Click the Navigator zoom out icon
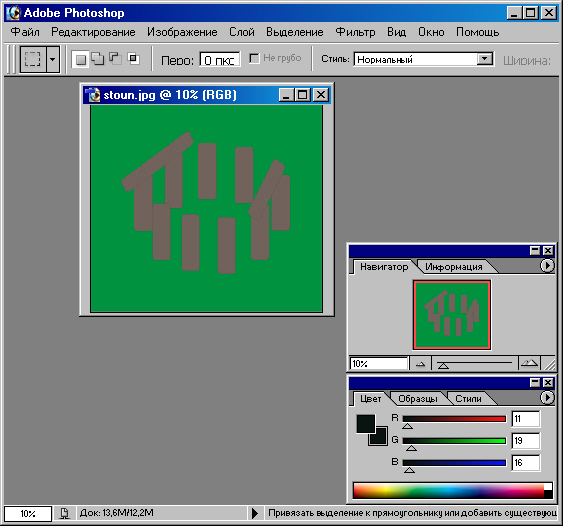 (x=420, y=364)
